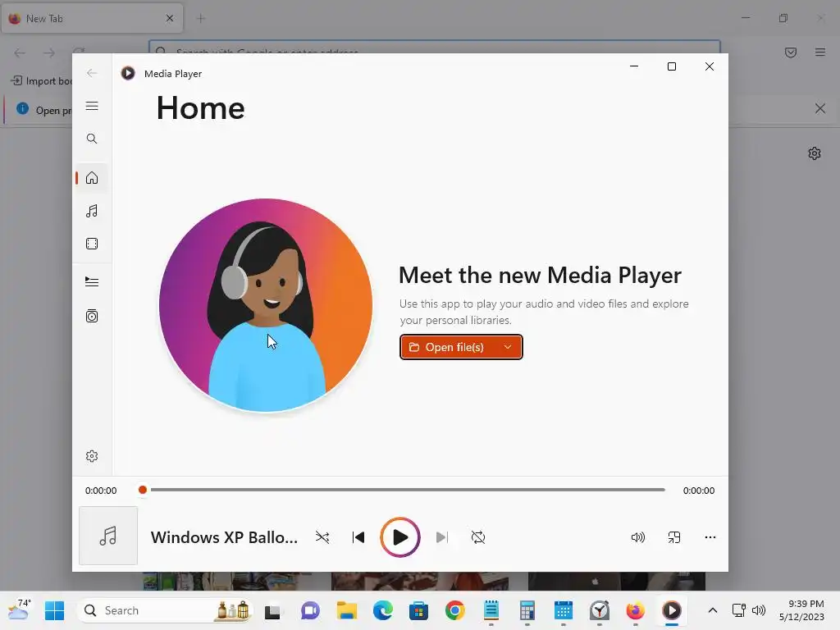The height and width of the screenshot is (630, 840).
Task: Open network status in system tray
Action: click(x=739, y=610)
